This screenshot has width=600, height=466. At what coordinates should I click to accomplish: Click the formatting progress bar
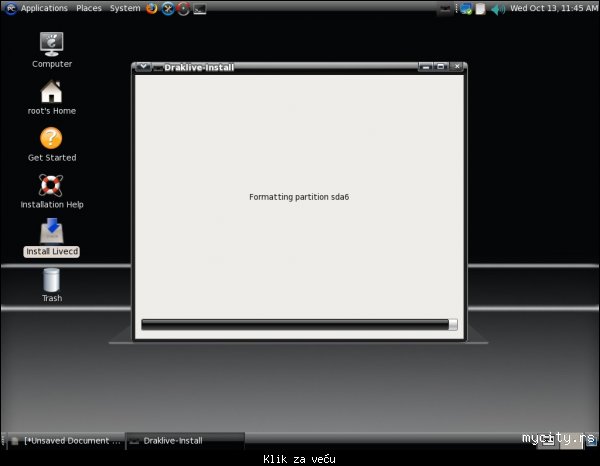point(299,324)
